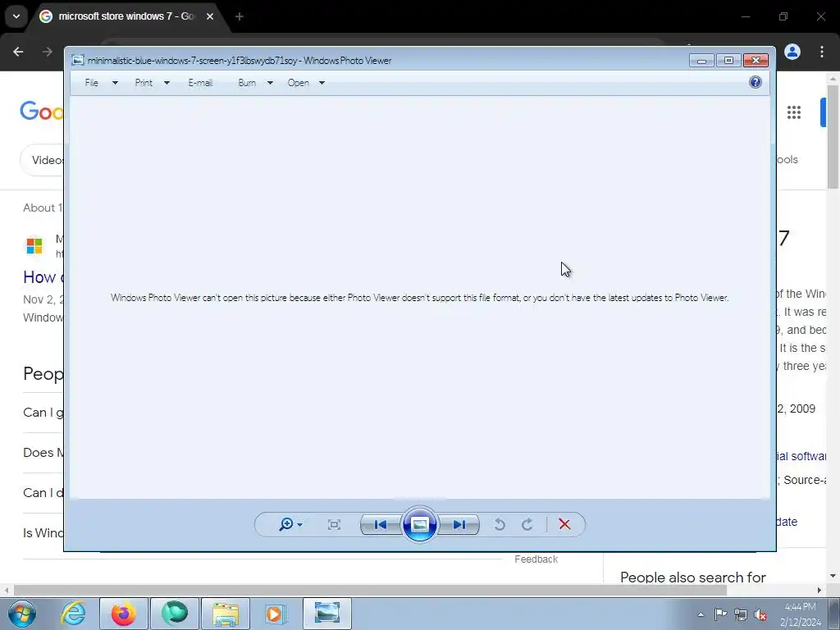Close the Windows Photo Viewer window
Viewport: 840px width, 630px height.
click(x=756, y=61)
